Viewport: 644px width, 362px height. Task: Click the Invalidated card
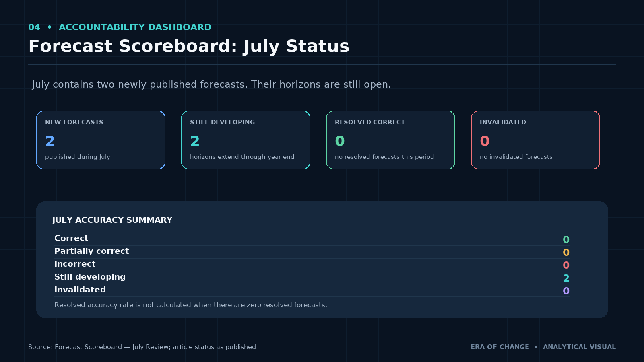[x=535, y=140]
